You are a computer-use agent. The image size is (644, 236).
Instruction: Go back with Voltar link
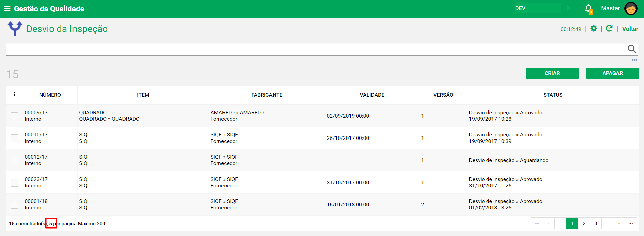tap(630, 29)
